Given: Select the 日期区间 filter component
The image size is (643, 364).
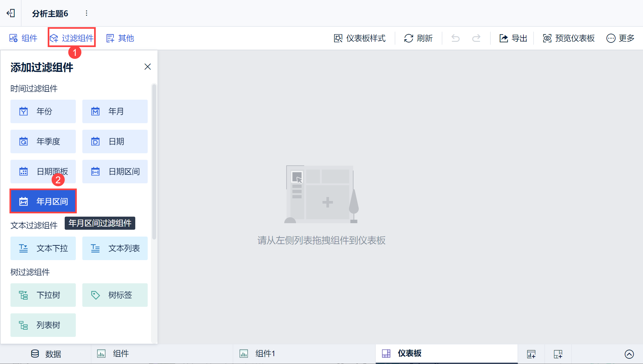Looking at the screenshot, I should 115,172.
